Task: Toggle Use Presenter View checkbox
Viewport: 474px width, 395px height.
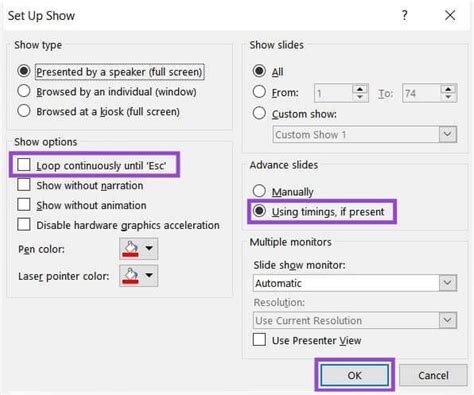Action: pos(259,340)
